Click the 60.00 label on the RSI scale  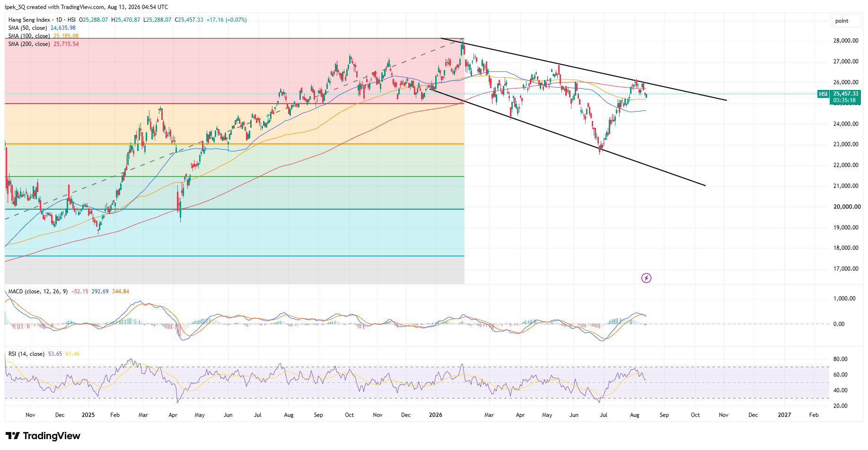pyautogui.click(x=841, y=375)
